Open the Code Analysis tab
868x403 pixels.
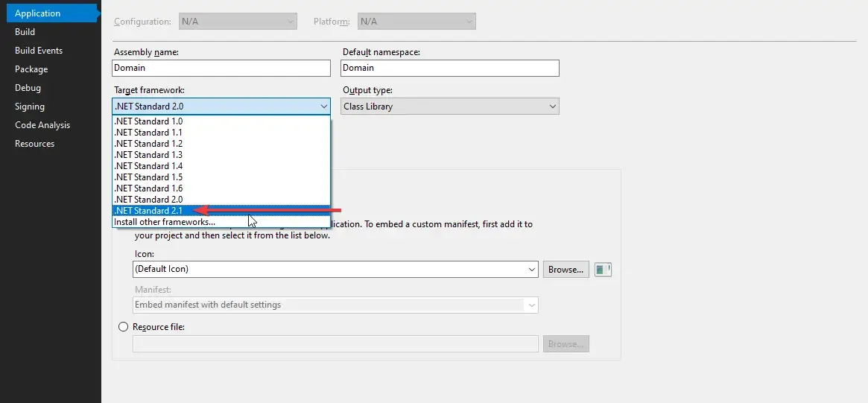pyautogui.click(x=42, y=125)
